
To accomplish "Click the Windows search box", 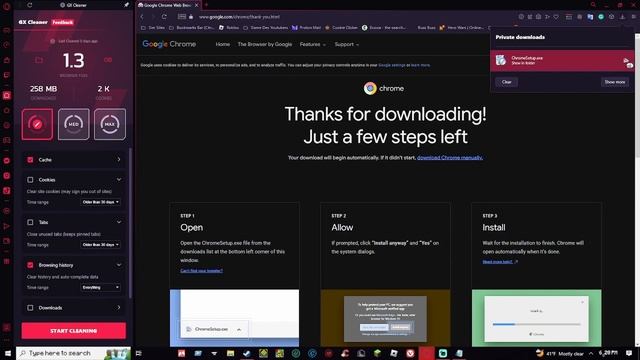I will point(73,353).
